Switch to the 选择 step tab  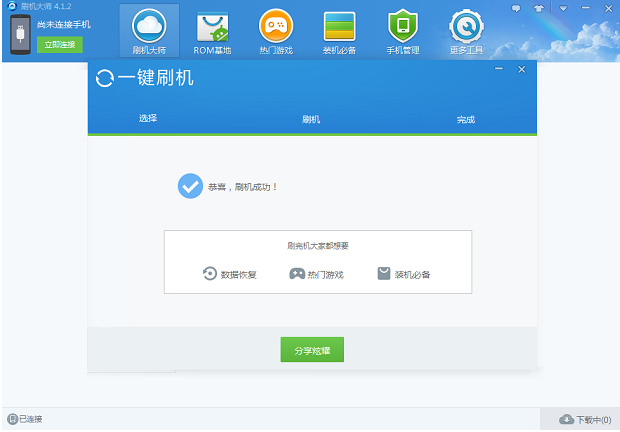[148, 119]
